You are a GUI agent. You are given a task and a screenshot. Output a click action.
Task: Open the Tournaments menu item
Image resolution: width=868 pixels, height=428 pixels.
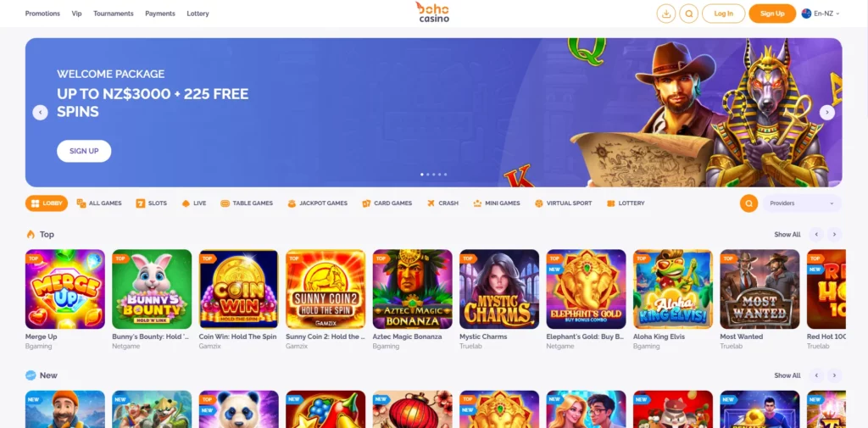click(114, 14)
